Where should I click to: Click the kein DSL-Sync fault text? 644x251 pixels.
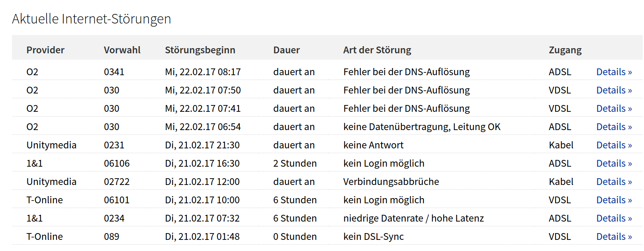(x=373, y=237)
